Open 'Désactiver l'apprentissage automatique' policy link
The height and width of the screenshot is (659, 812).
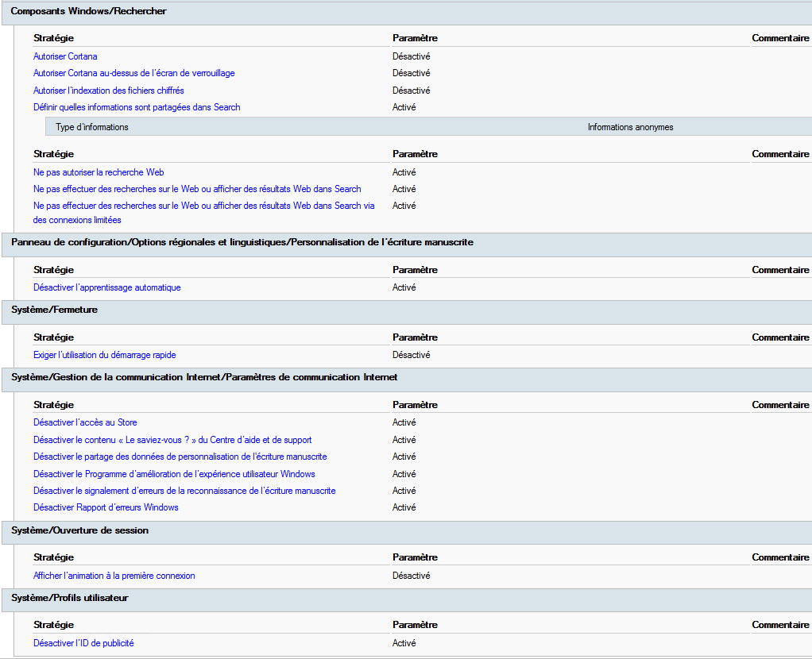[106, 287]
